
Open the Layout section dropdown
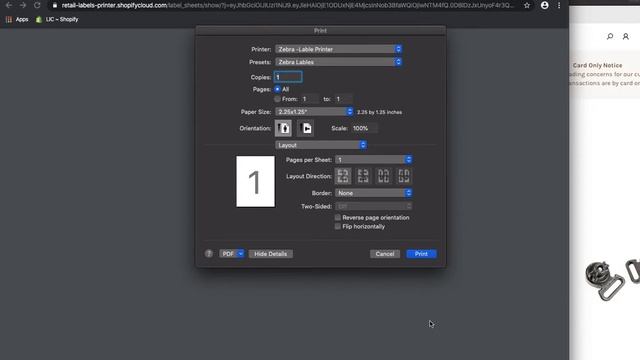[321, 145]
